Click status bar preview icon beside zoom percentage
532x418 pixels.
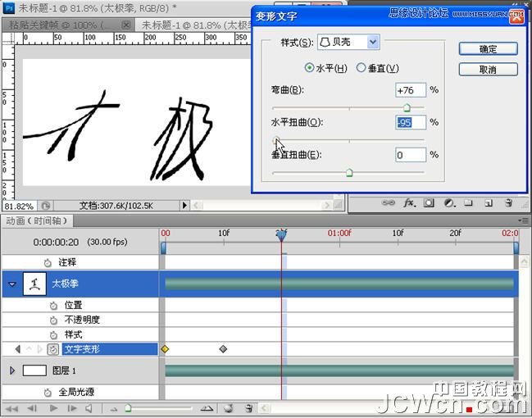point(46,206)
